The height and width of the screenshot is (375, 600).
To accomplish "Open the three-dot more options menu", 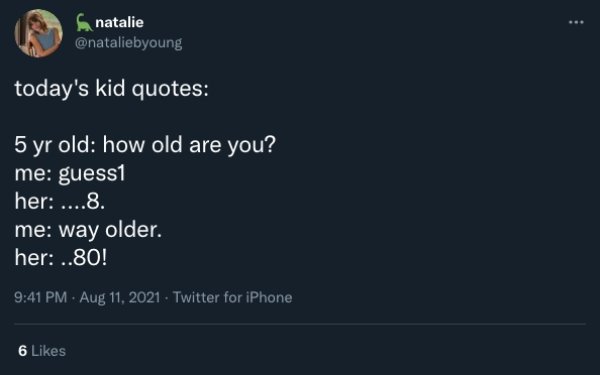I will coord(576,22).
